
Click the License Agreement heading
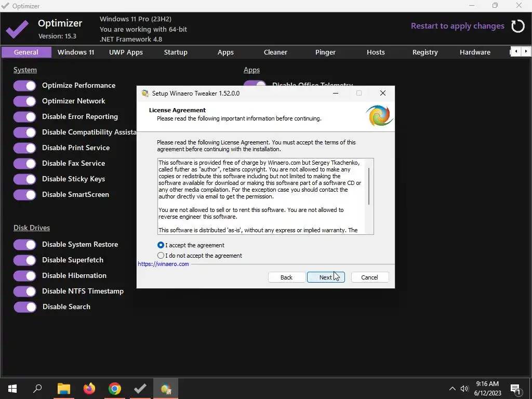click(x=177, y=110)
